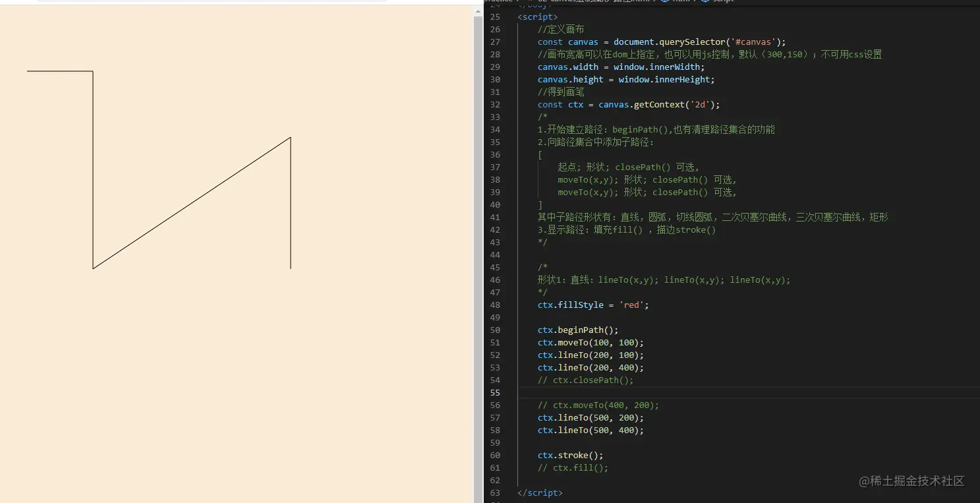Click line number 60 in the gutter

pos(495,455)
